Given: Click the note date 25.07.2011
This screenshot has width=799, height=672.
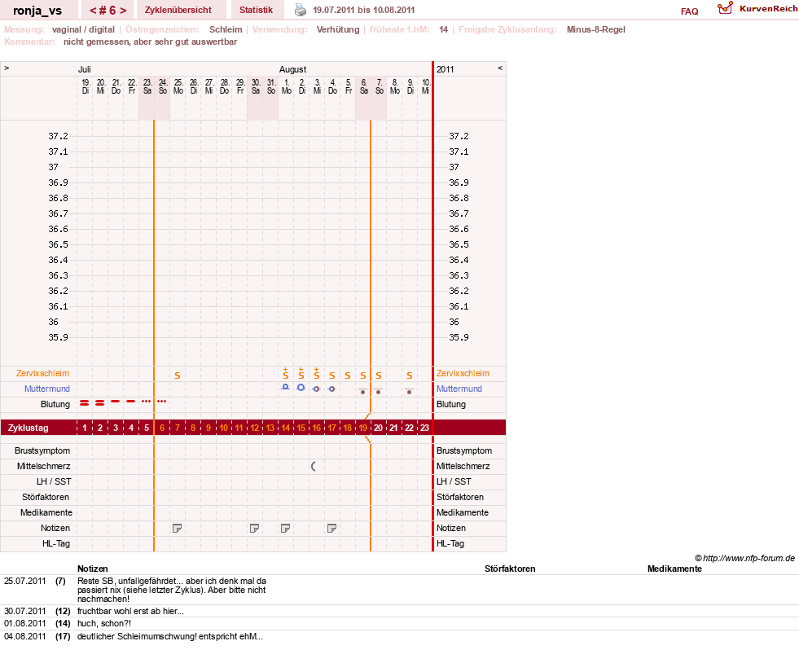Looking at the screenshot, I should [x=25, y=581].
